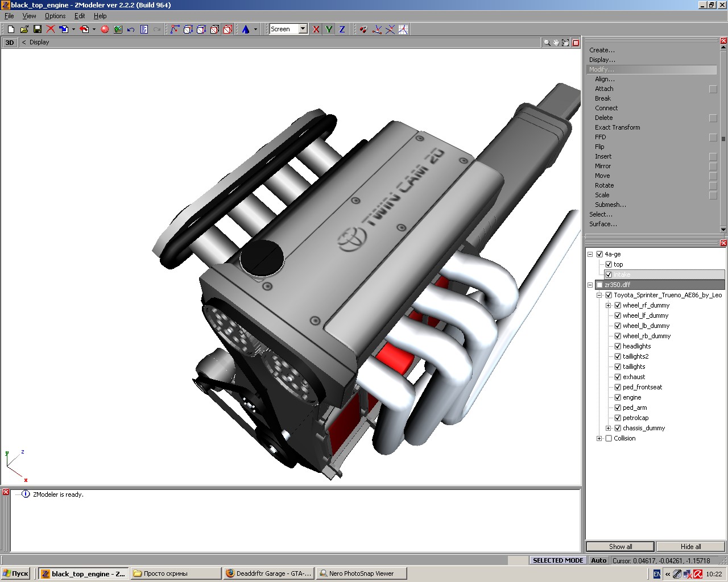The height and width of the screenshot is (582, 728).
Task: Click the crossed-axes snapping icon
Action: (390, 29)
